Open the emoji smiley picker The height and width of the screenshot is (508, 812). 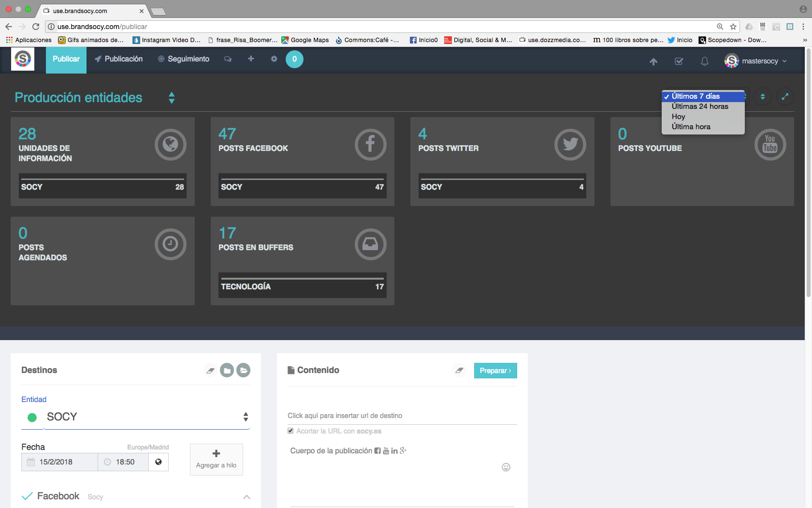pos(506,467)
